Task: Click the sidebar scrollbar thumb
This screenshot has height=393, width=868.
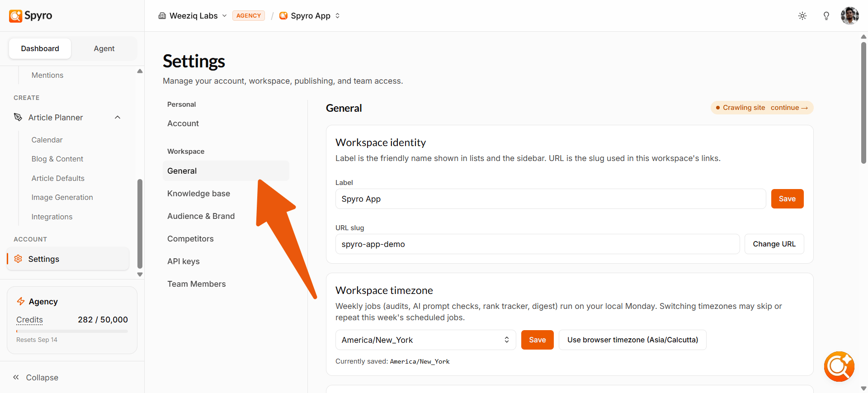Action: (140, 224)
